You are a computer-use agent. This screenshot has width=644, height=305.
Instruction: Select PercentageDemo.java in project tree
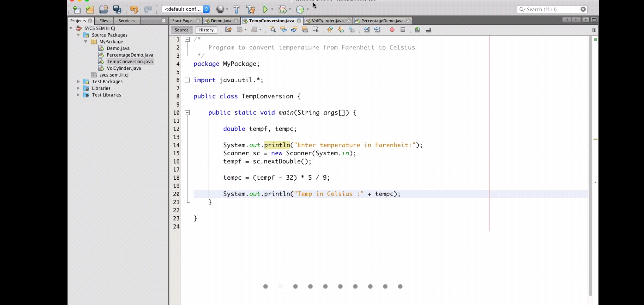coord(130,55)
